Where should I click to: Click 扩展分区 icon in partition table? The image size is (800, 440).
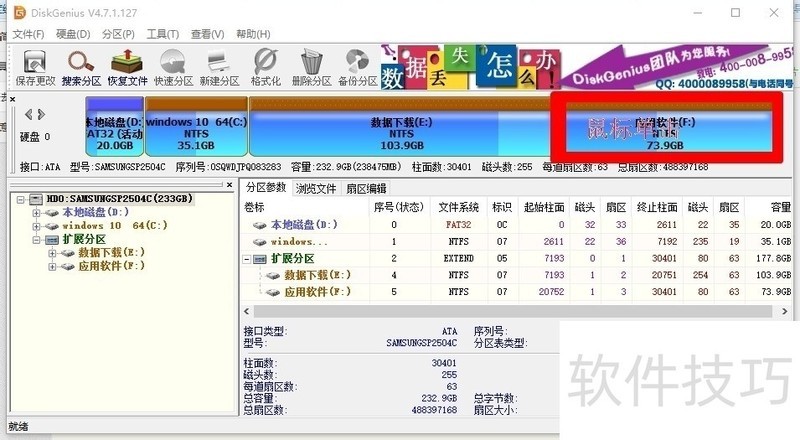[x=260, y=259]
